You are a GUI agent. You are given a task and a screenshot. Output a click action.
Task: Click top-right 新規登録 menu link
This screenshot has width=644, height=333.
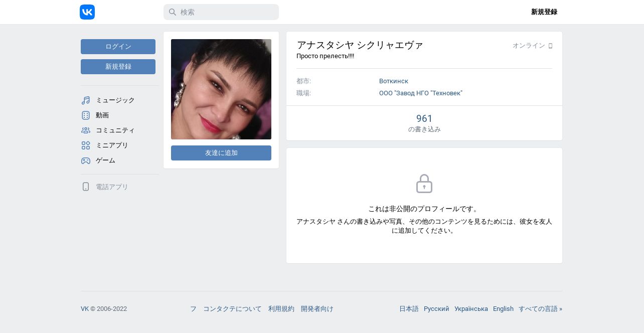pyautogui.click(x=544, y=12)
